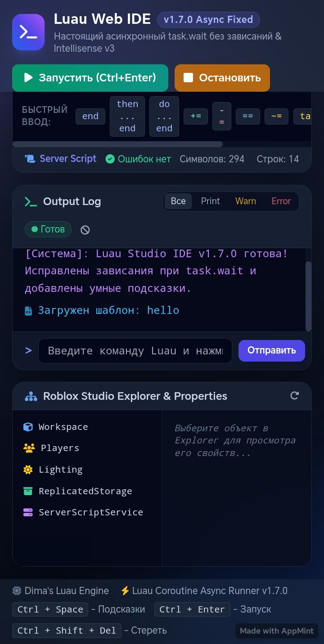Click the Ctrl + Shift + Del shortcut hint
Screen dimensions: 324x644
(x=67, y=631)
